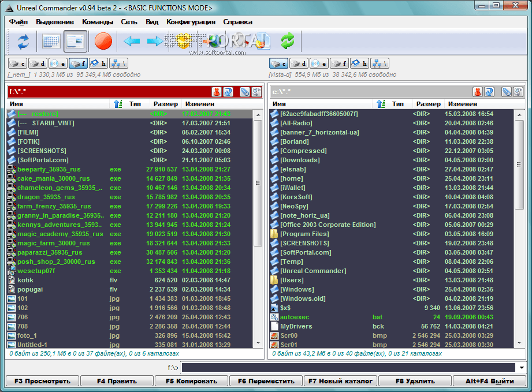532x392 pixels.
Task: Click F6 Переместить button
Action: coord(266,381)
